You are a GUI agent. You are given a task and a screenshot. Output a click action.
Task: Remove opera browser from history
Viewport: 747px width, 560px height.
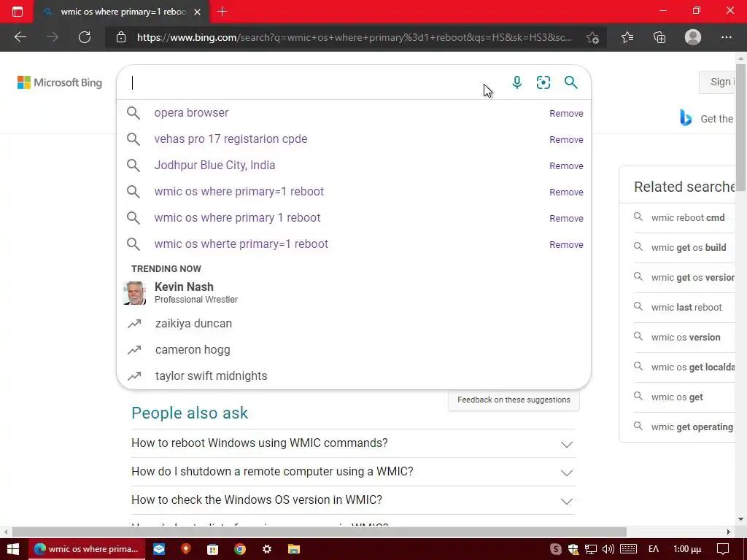click(x=566, y=113)
